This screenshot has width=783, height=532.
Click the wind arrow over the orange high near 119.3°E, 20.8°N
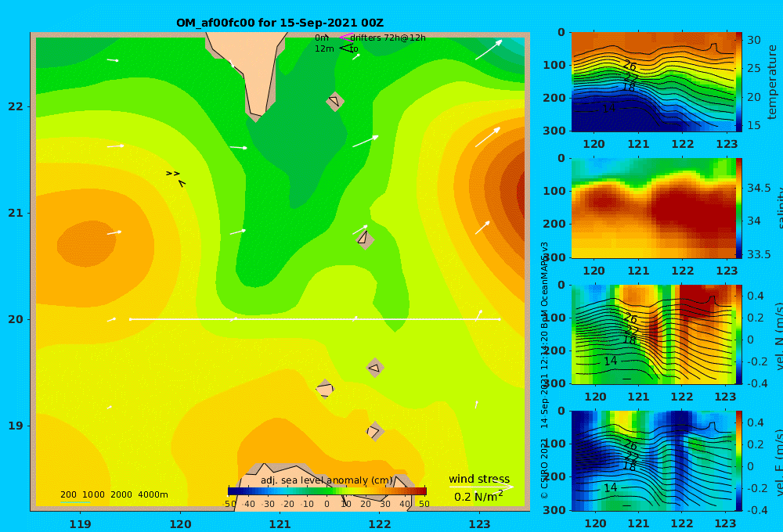114,232
